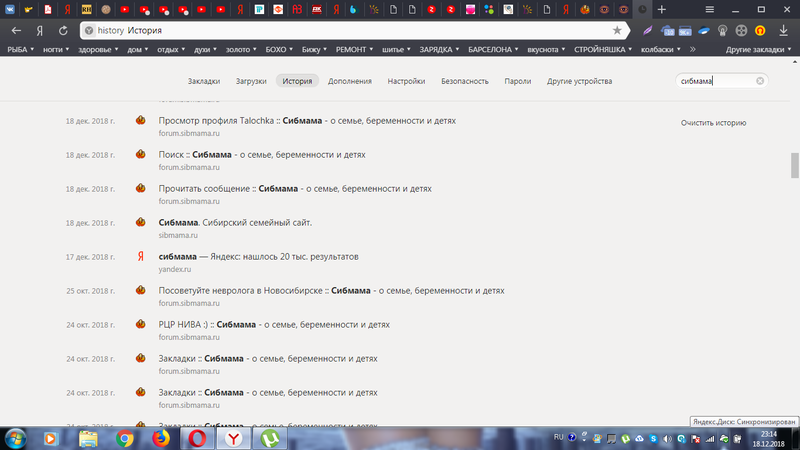800x450 pixels.
Task: Open Другие устройства tab
Action: pos(580,81)
